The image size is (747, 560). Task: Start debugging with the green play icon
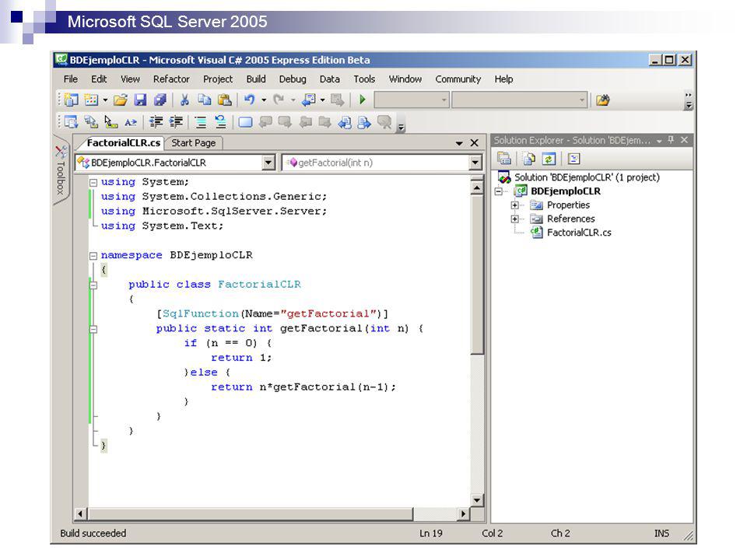pos(362,100)
